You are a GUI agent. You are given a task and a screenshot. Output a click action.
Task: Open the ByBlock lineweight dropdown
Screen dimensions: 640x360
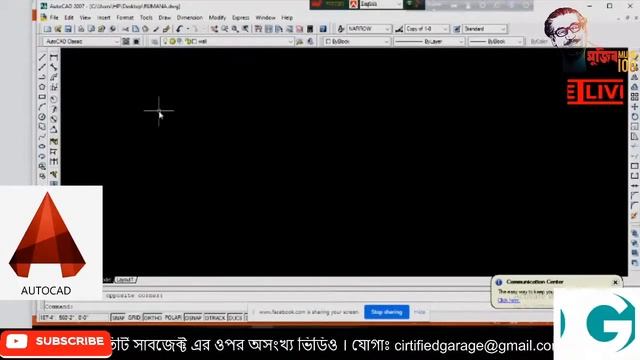(x=496, y=42)
